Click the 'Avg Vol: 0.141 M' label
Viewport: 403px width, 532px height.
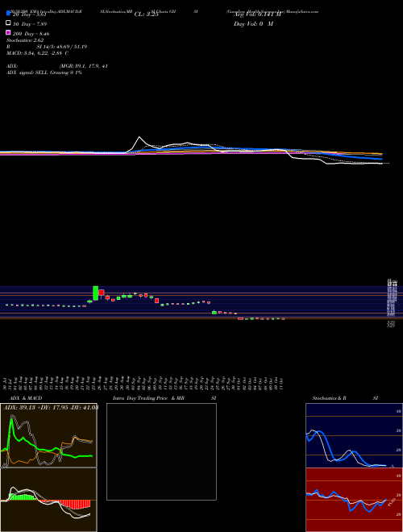coord(257,15)
